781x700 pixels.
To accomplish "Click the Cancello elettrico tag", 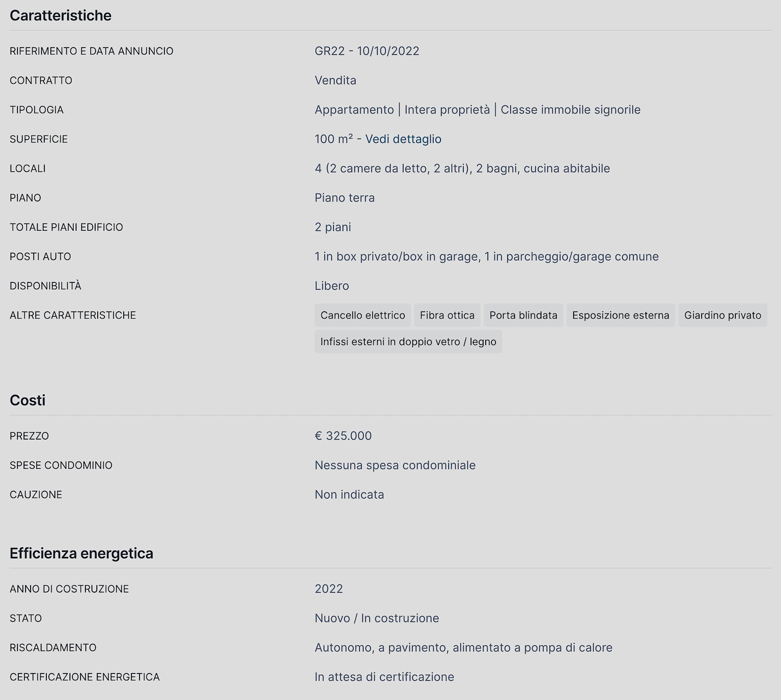I will pos(362,315).
